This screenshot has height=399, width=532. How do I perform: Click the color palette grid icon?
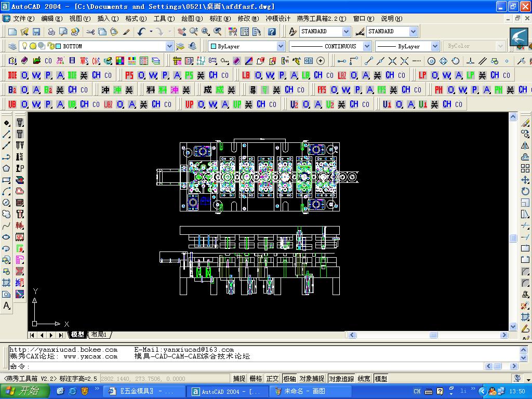click(x=120, y=61)
